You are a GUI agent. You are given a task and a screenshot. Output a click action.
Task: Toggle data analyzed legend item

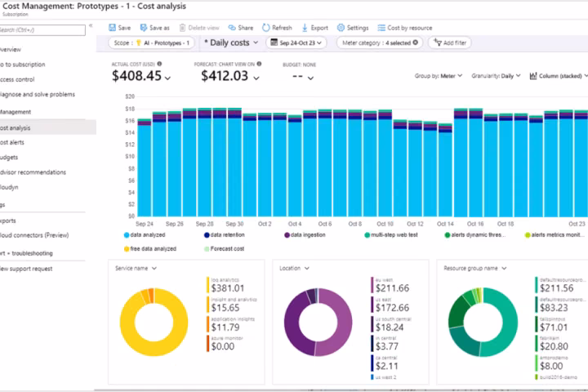coord(145,235)
